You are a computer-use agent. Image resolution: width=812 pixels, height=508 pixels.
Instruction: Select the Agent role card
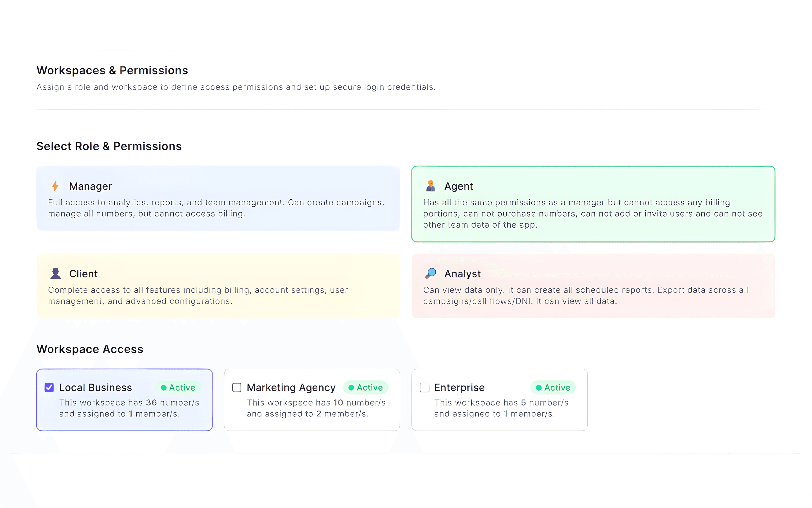tap(593, 204)
